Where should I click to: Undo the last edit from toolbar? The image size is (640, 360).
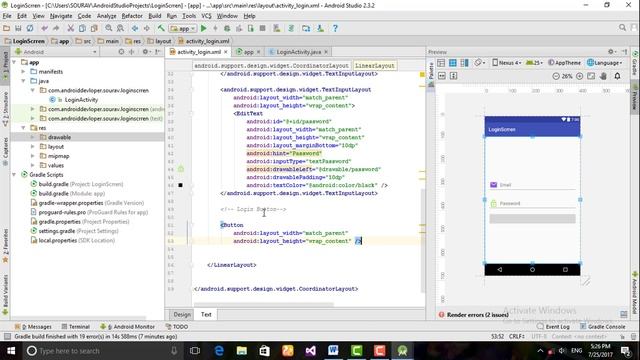[44, 28]
